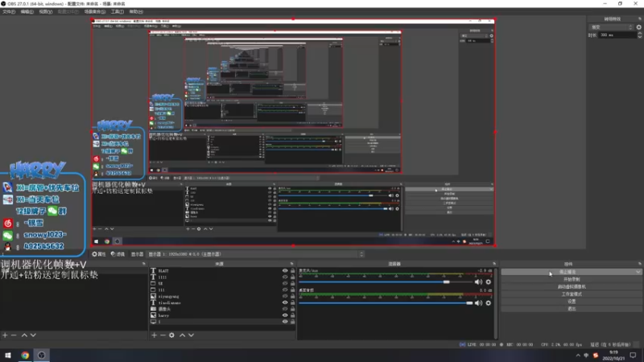Decrease transition duration with down arrow
This screenshot has width=644, height=362.
[639, 37]
